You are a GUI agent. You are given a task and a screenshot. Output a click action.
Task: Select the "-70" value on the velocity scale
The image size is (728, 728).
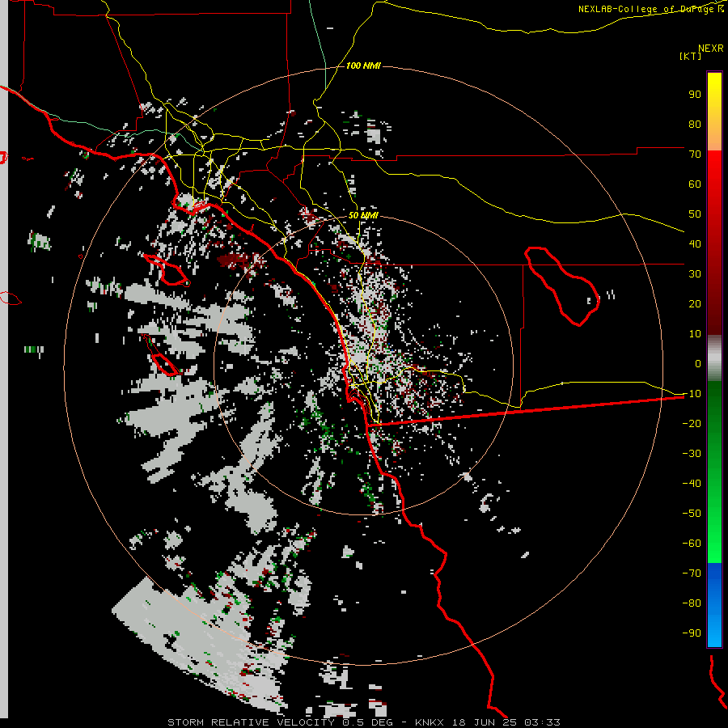(692, 574)
